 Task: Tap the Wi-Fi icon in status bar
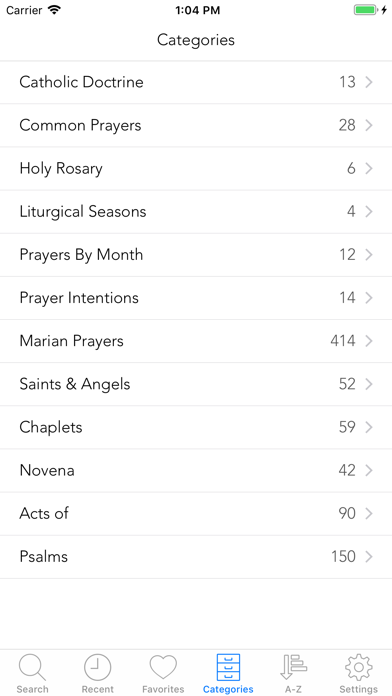(54, 10)
